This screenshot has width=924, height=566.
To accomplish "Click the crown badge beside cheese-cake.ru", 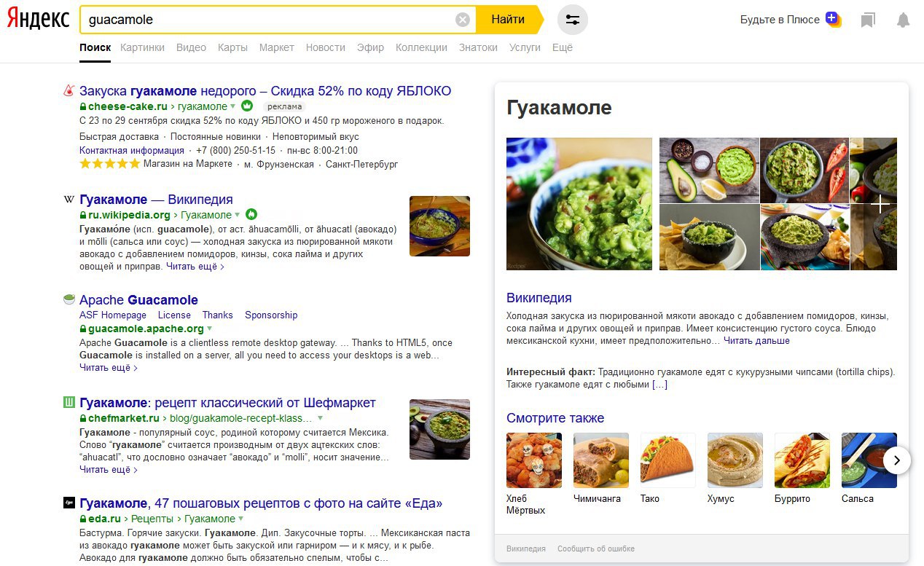I will tap(246, 106).
